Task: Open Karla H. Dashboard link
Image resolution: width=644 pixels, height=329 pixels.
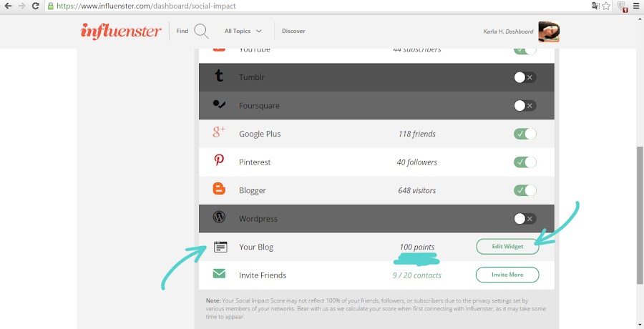Action: (509, 31)
